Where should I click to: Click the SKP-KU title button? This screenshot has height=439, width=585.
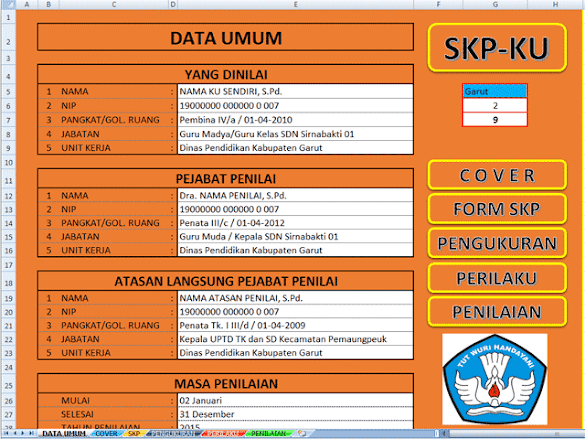(x=497, y=48)
